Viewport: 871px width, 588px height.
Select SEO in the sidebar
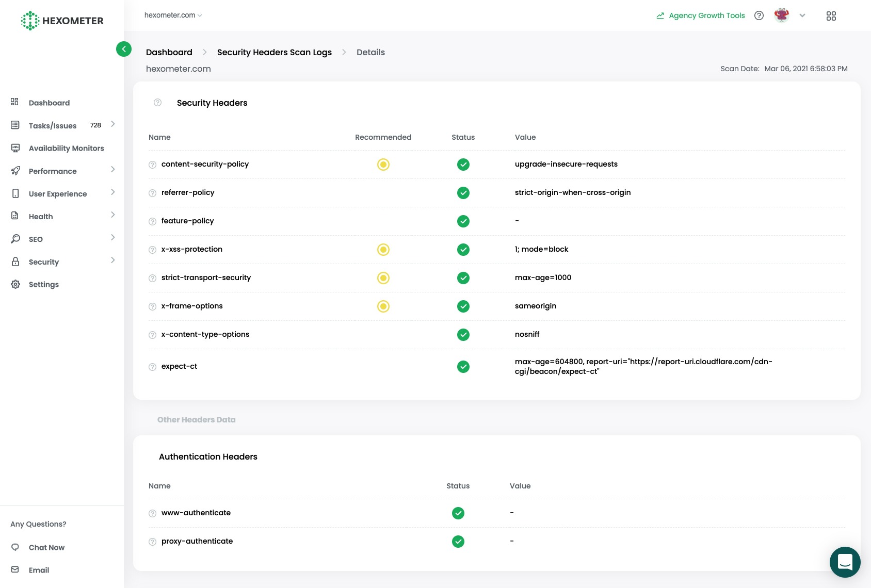pyautogui.click(x=36, y=239)
